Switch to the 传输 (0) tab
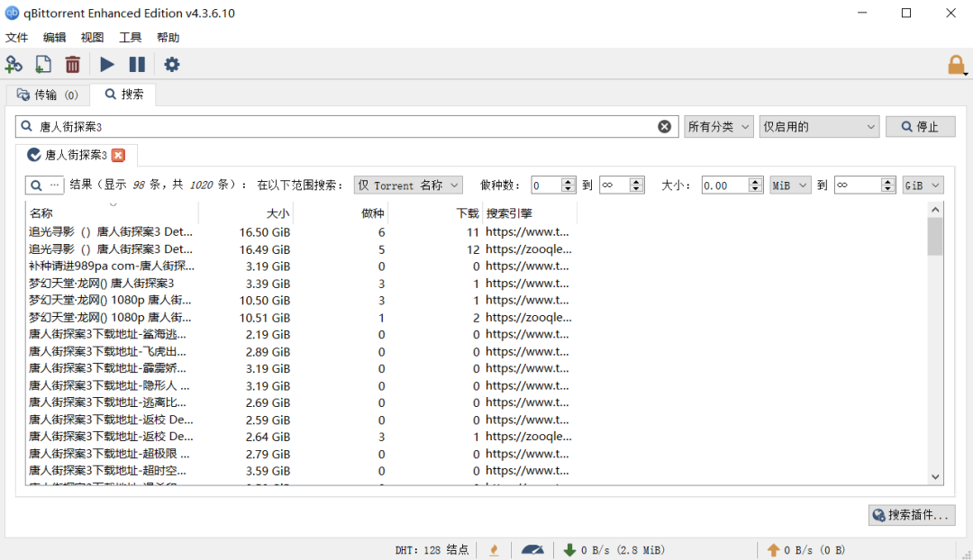Image resolution: width=973 pixels, height=560 pixels. 48,95
